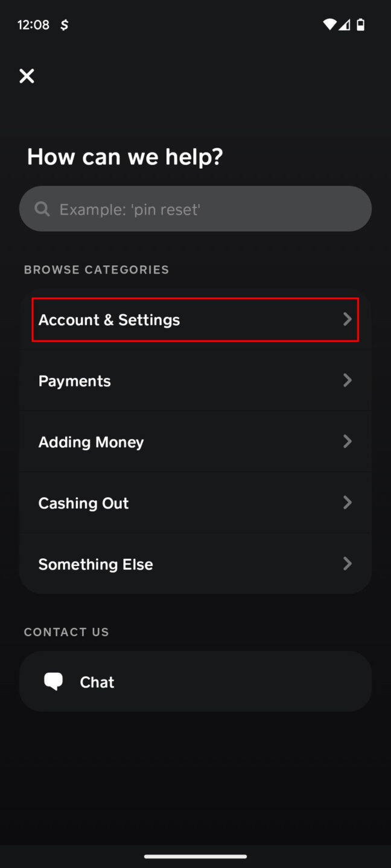The height and width of the screenshot is (868, 391).
Task: Expand the Adding Money chevron
Action: pos(348,441)
